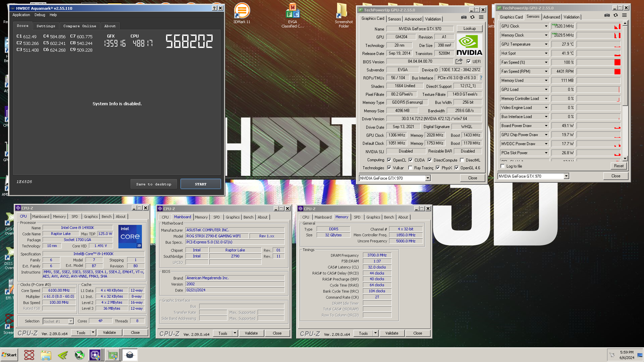Expand Memory Clock sensor dropdown
644x362 pixels.
[x=546, y=35]
